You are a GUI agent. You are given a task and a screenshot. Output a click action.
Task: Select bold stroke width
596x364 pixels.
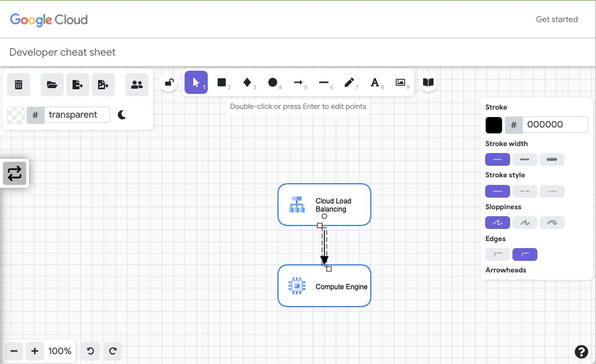525,159
